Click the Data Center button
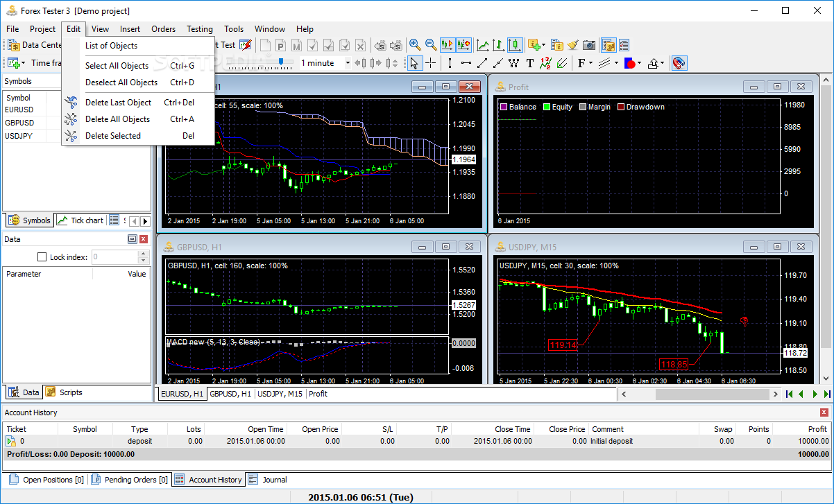 (35, 45)
